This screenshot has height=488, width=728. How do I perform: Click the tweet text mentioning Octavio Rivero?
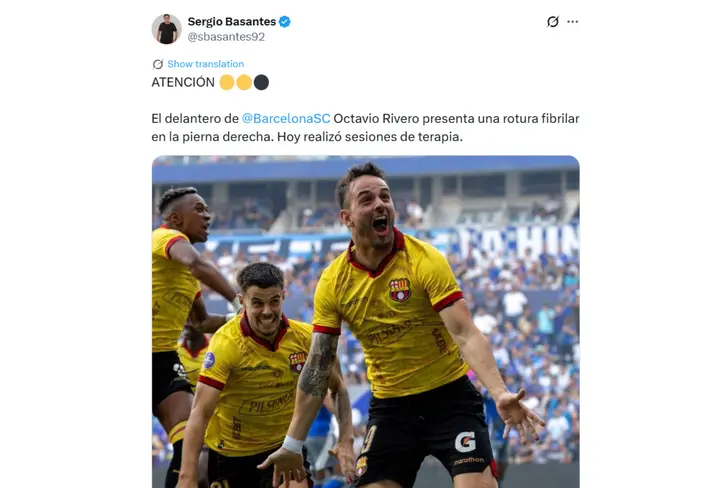[x=365, y=128]
